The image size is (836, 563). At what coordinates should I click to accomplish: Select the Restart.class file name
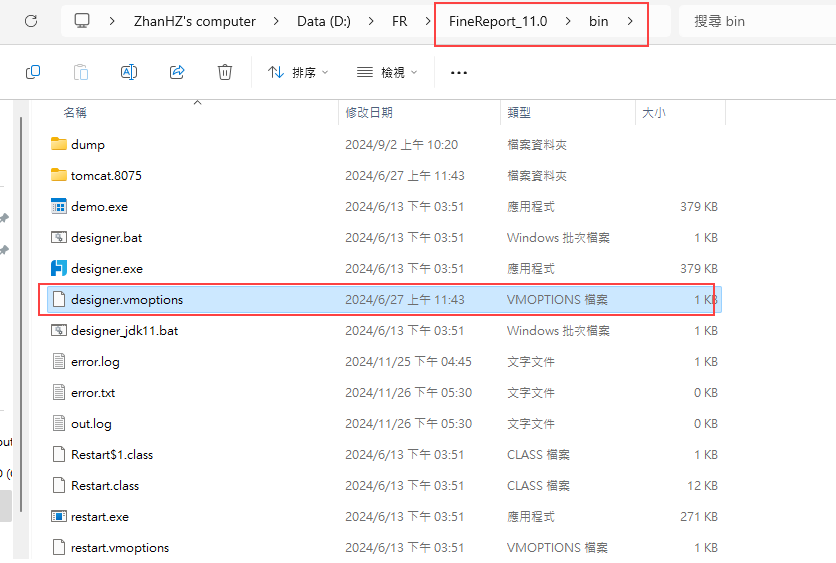(x=105, y=485)
